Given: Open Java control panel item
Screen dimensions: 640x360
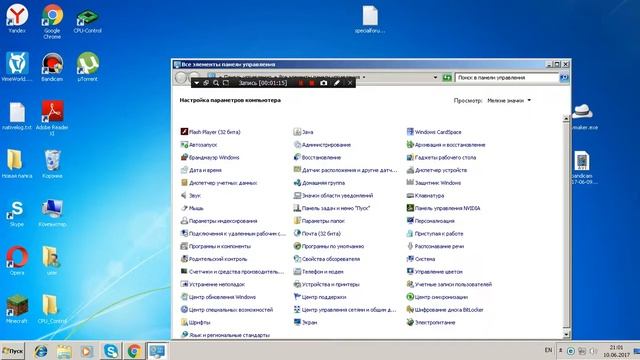Looking at the screenshot, I should (x=303, y=132).
